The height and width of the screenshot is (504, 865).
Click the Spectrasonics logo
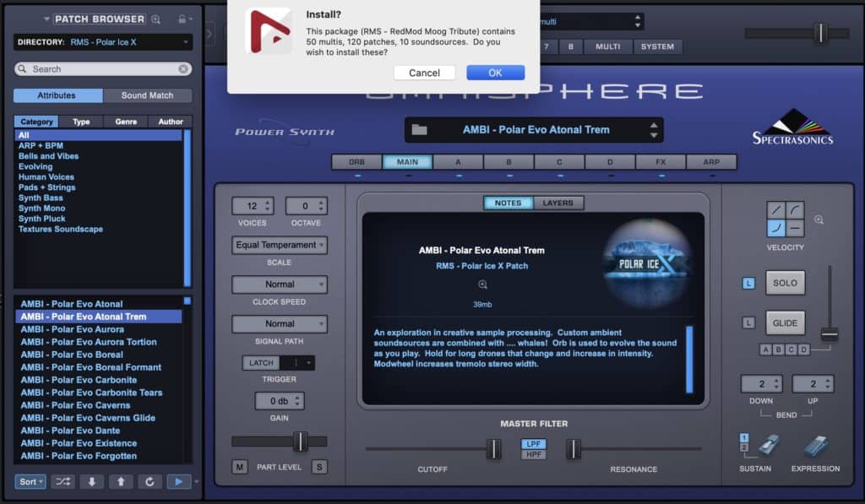tap(792, 127)
